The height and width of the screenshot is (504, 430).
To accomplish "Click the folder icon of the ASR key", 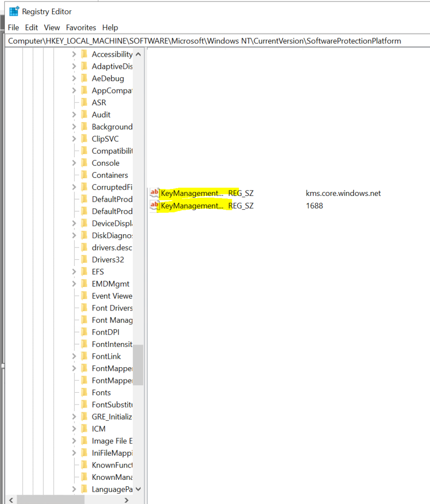I will click(84, 102).
